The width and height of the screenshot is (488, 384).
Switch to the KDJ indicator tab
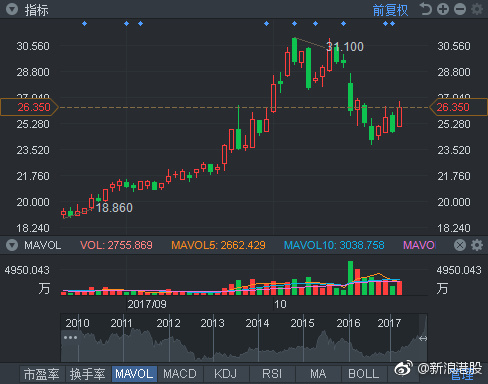pyautogui.click(x=226, y=374)
